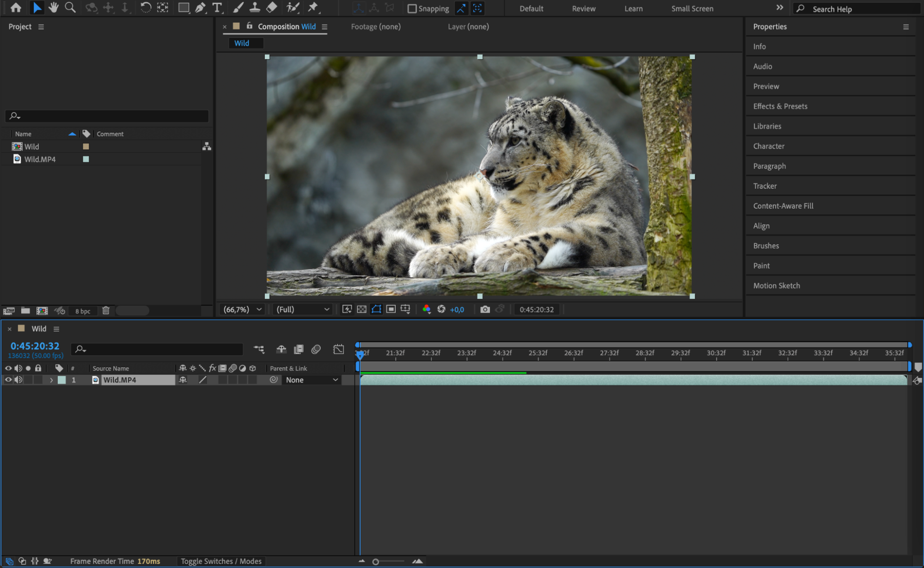This screenshot has width=924, height=568.
Task: Click Toggle Switches / Modes button
Action: coord(221,561)
